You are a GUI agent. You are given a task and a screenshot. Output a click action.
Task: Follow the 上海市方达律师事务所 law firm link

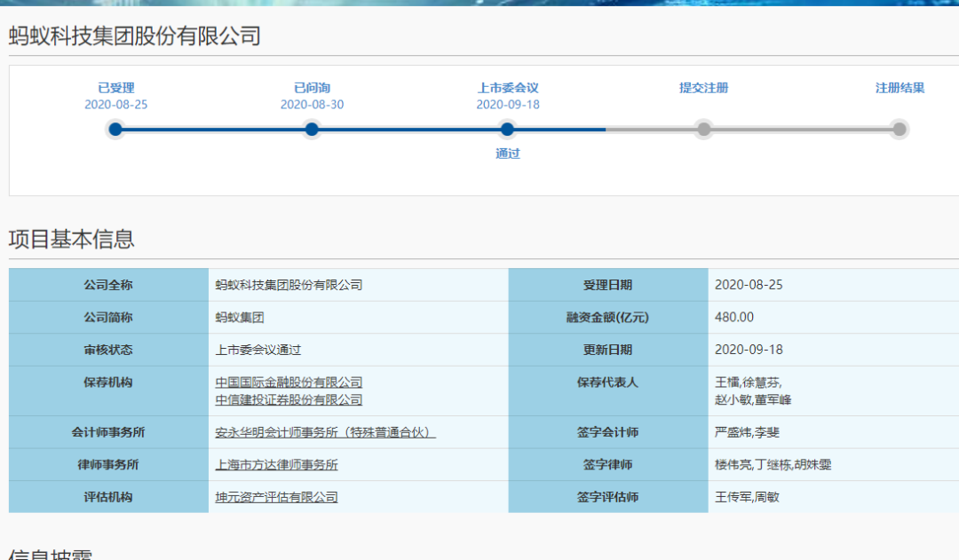pyautogui.click(x=276, y=465)
